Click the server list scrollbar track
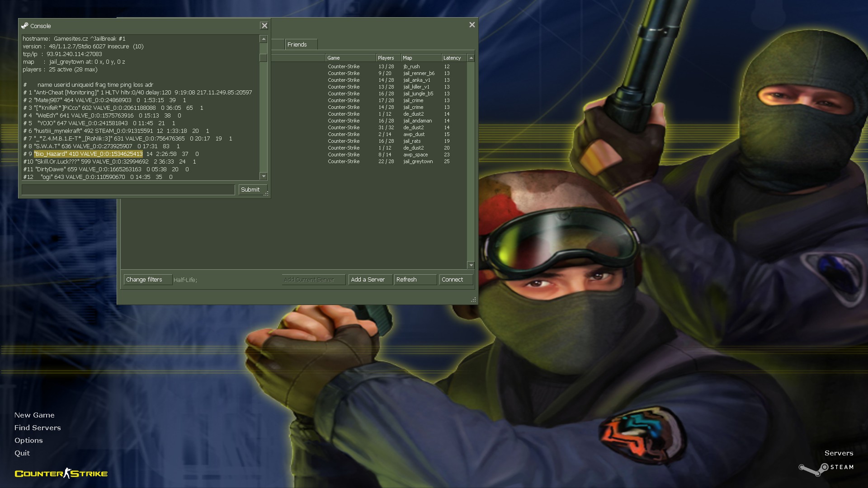The height and width of the screenshot is (488, 868). click(x=471, y=161)
